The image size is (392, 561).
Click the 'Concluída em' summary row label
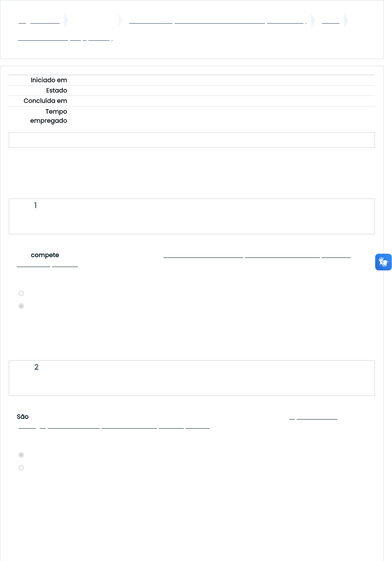click(45, 101)
